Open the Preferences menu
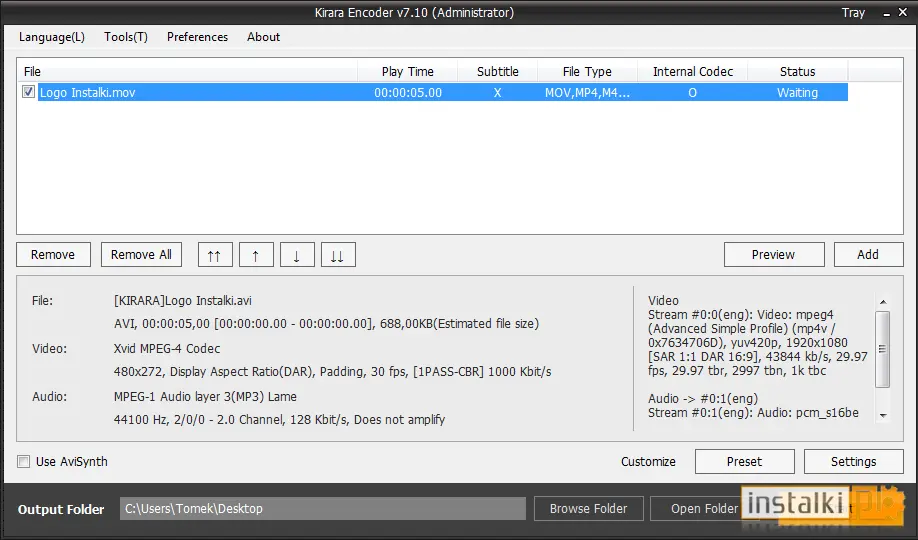This screenshot has width=918, height=540. click(x=197, y=37)
